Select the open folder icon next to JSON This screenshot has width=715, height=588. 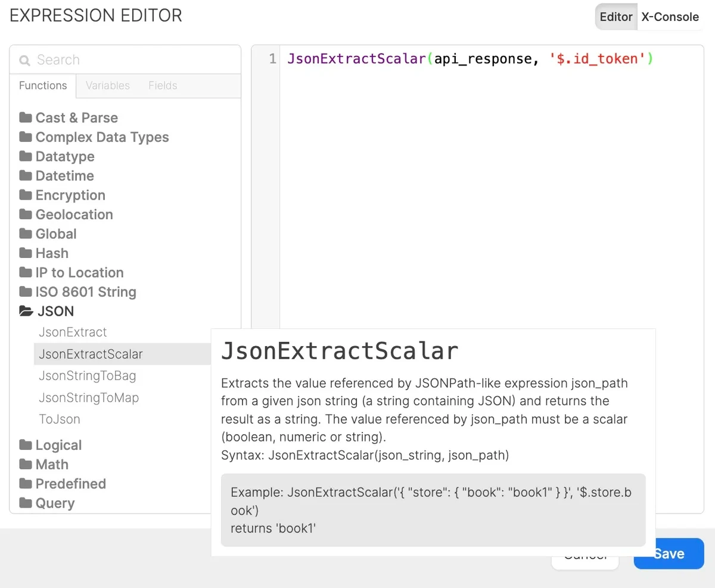[26, 310]
